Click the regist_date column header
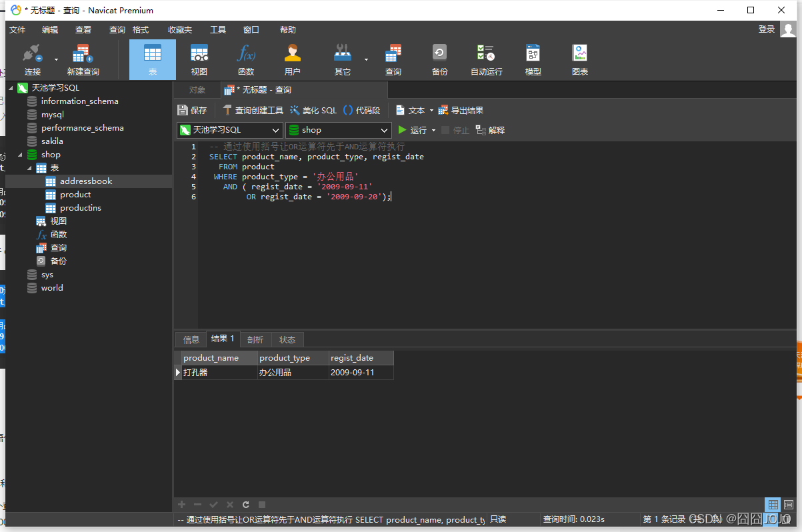This screenshot has width=802, height=532. 361,358
